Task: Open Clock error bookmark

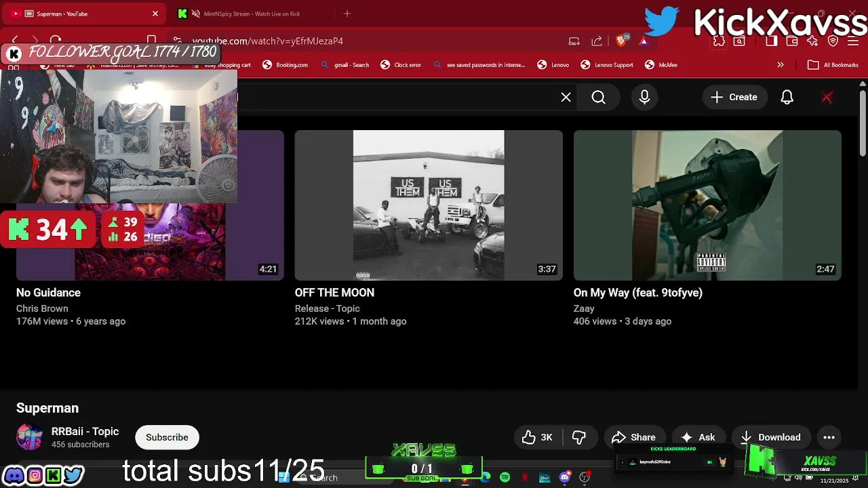Action: click(x=400, y=65)
